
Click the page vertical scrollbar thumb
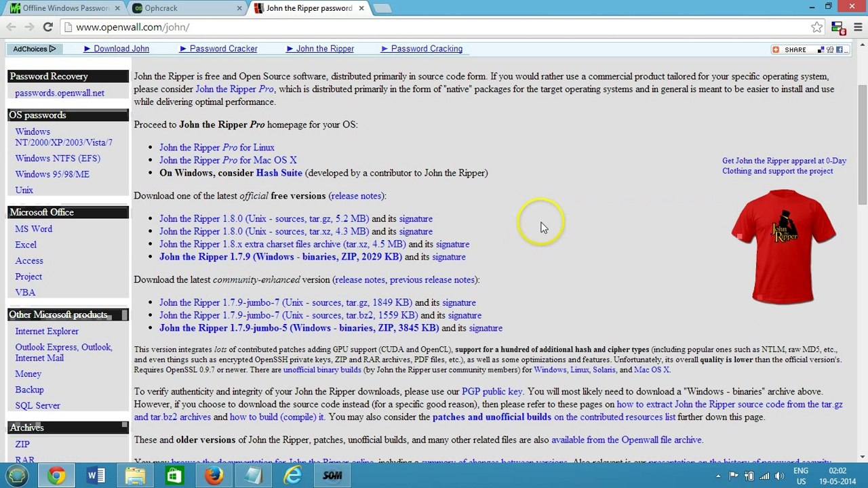863,144
